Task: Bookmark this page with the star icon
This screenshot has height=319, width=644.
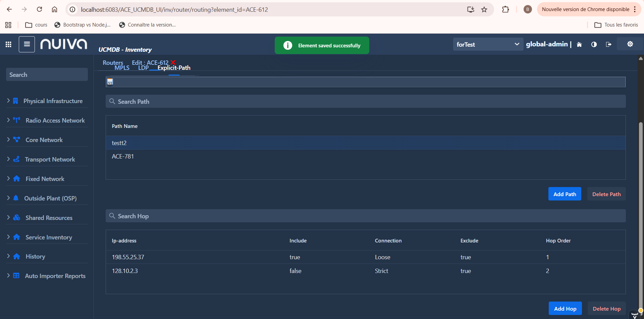Action: click(484, 9)
